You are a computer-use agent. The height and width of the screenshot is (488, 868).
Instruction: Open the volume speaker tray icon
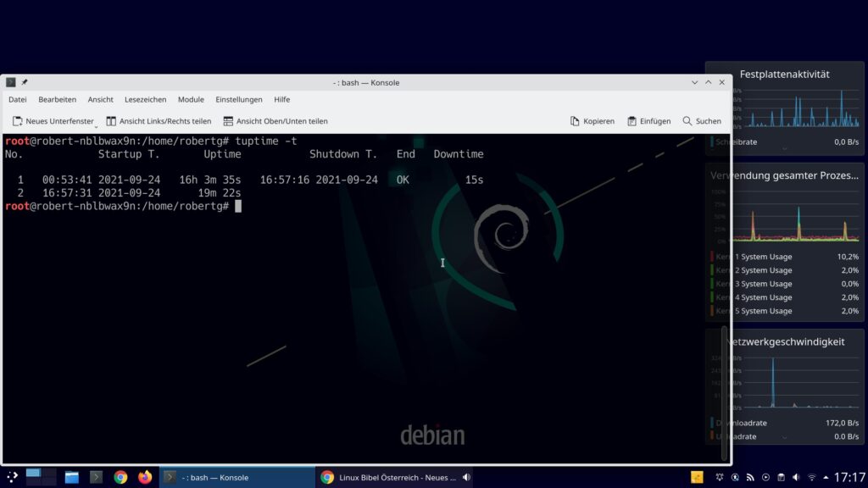[796, 477]
